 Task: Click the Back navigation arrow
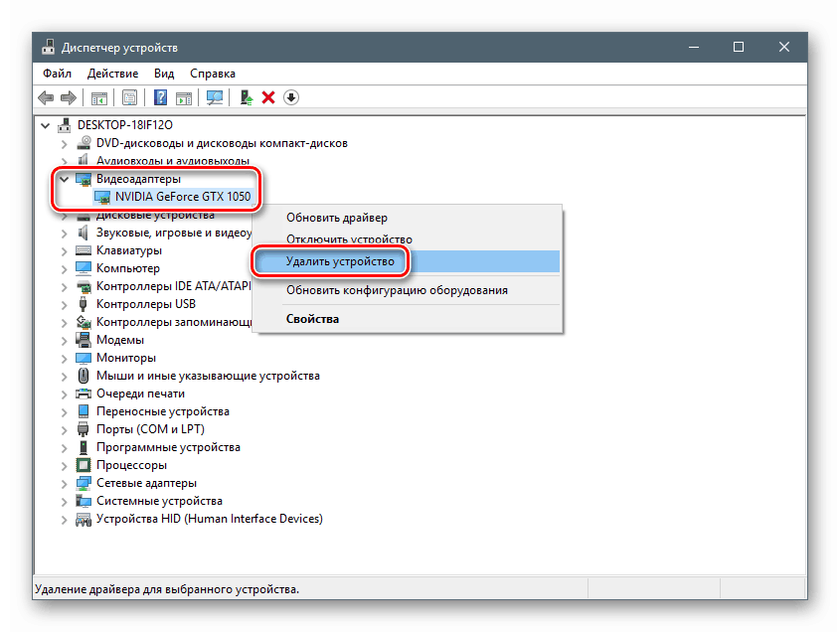[x=46, y=97]
